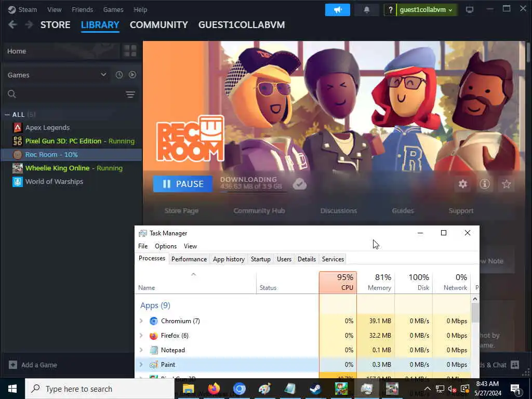
Task: Open guest1collabvm account dropdown
Action: [x=426, y=10]
